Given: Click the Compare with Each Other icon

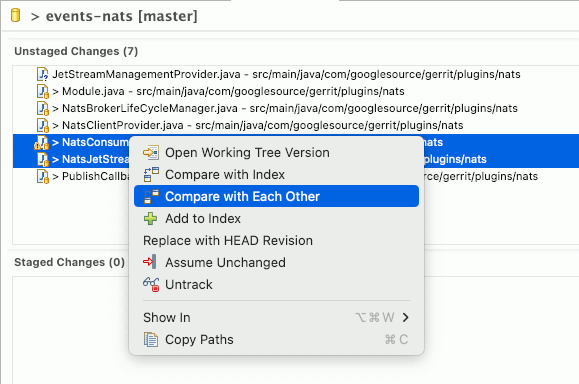Looking at the screenshot, I should click(151, 196).
